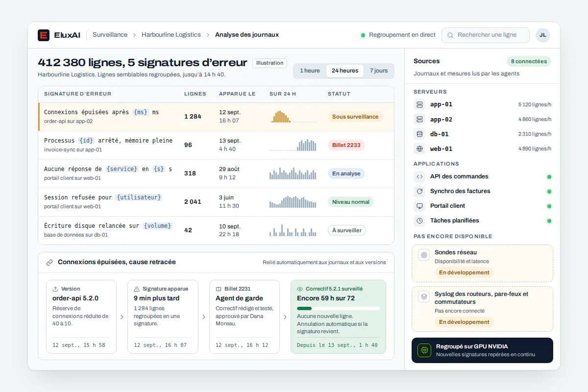Click the Analyse des journaux breadcrumb
The height and width of the screenshot is (392, 588).
[x=247, y=35]
